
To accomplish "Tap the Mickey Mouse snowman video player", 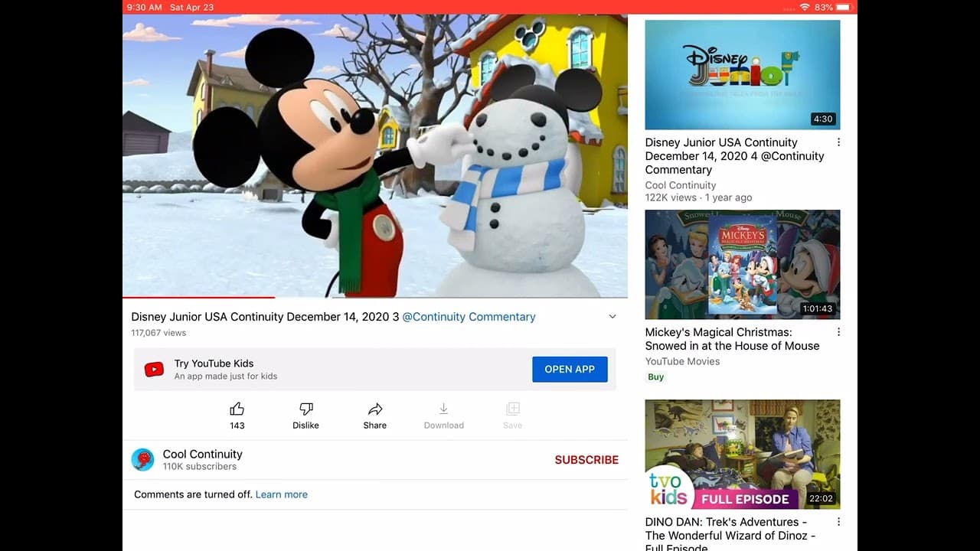I will tap(375, 155).
